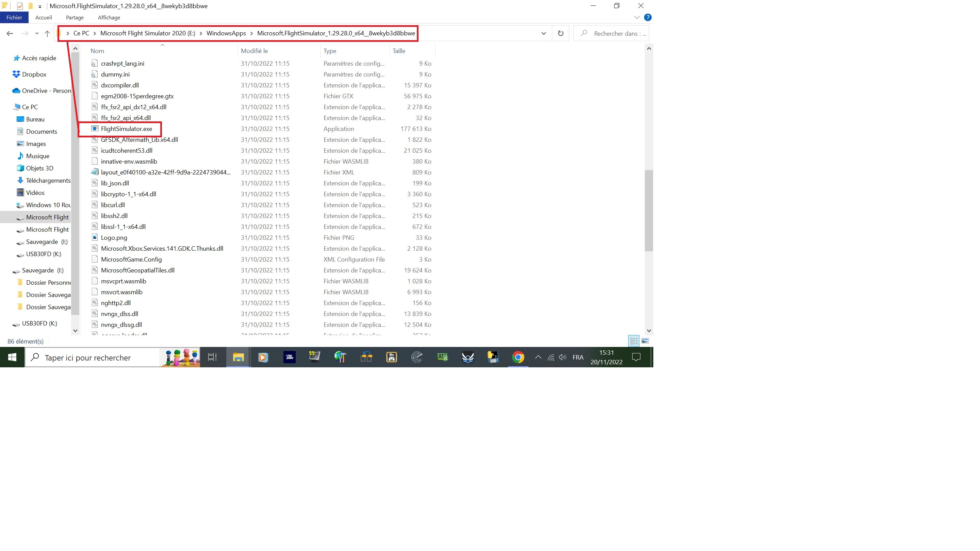Viewport: 980px width, 551px height.
Task: Click the file list vertical scrollbar
Action: tap(649, 210)
